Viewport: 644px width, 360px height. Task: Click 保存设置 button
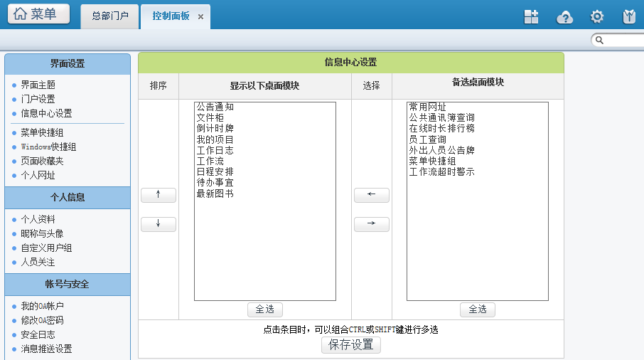coord(350,345)
